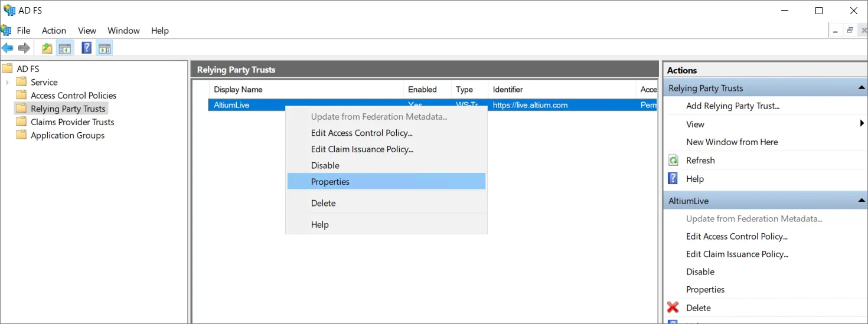
Task: Click the Application Groups folder icon
Action: 21,135
